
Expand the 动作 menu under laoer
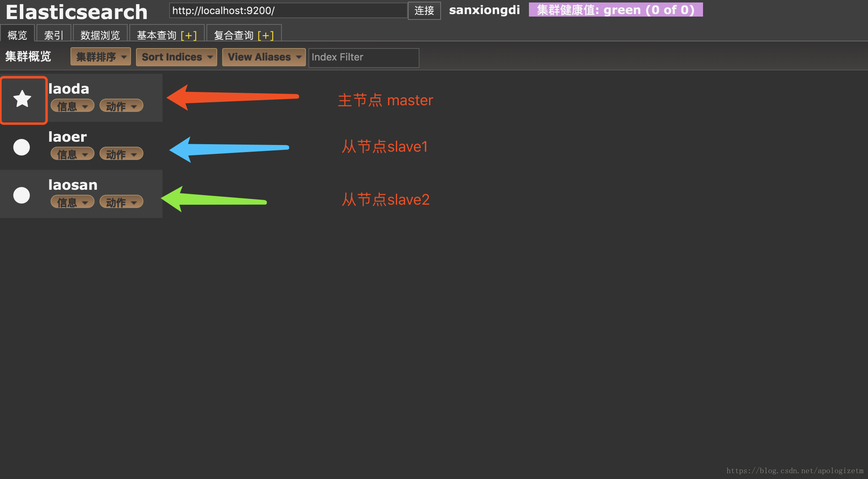point(121,154)
